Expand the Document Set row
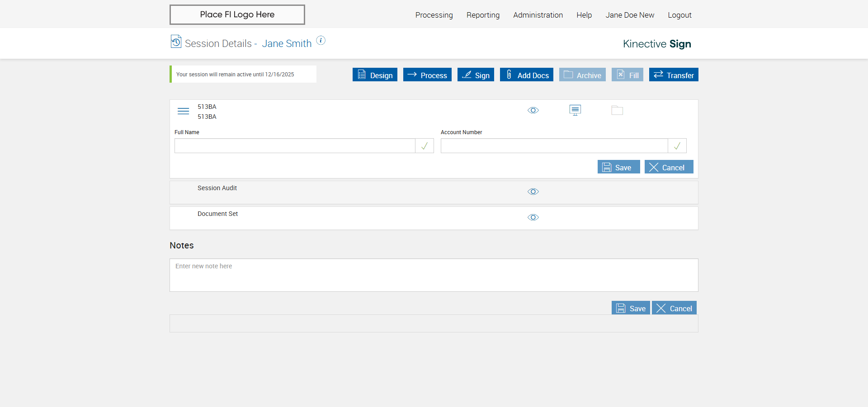Screen dimensions: 868x407 217,214
